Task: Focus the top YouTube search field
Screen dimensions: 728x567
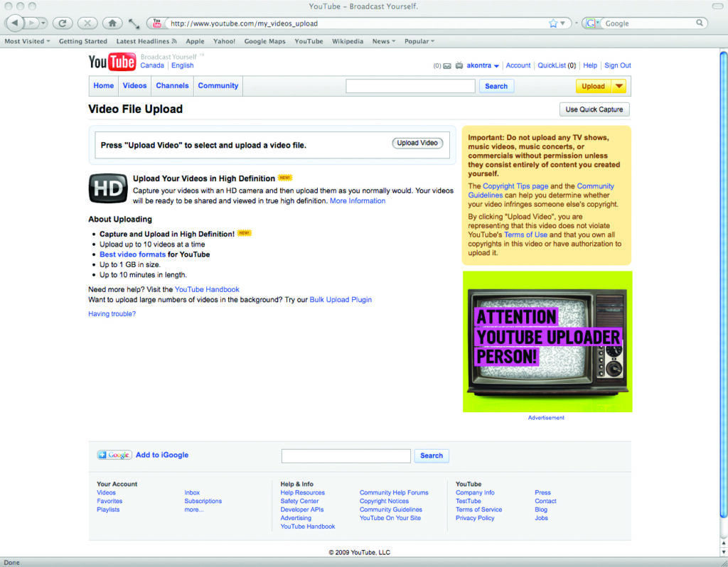Action: (x=410, y=86)
